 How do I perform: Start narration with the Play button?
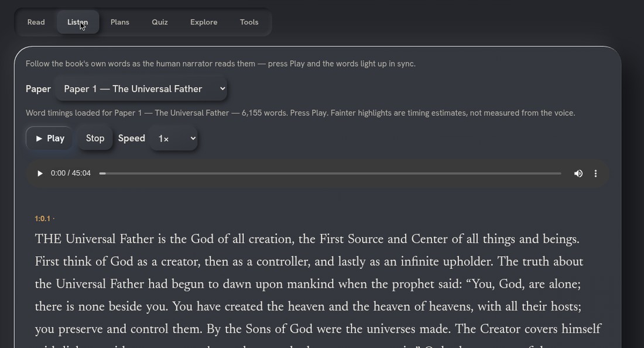tap(50, 138)
